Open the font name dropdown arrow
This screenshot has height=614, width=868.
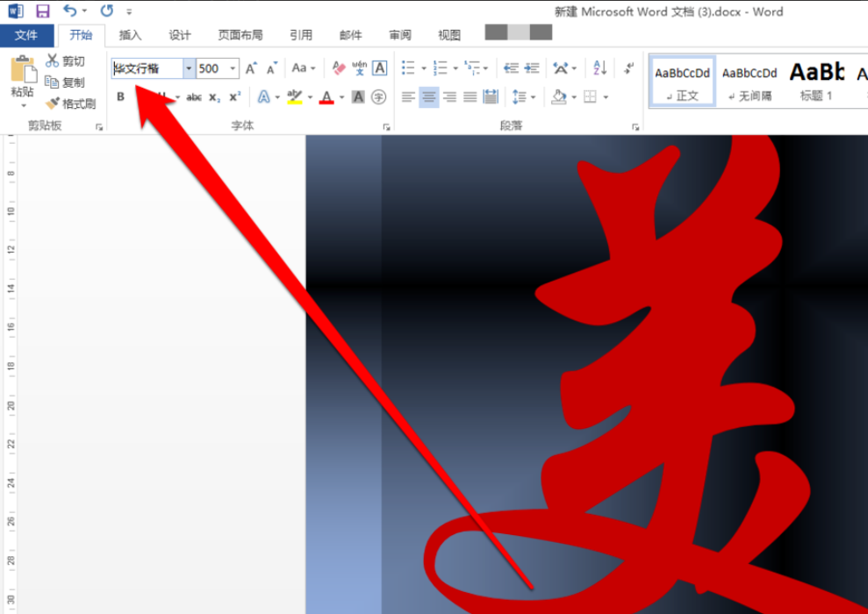coord(189,68)
